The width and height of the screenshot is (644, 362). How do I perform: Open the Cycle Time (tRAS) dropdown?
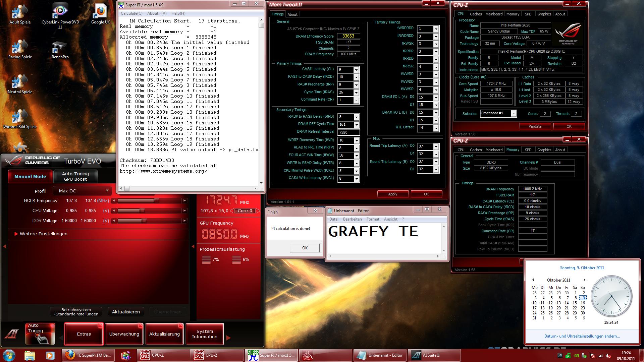[356, 93]
